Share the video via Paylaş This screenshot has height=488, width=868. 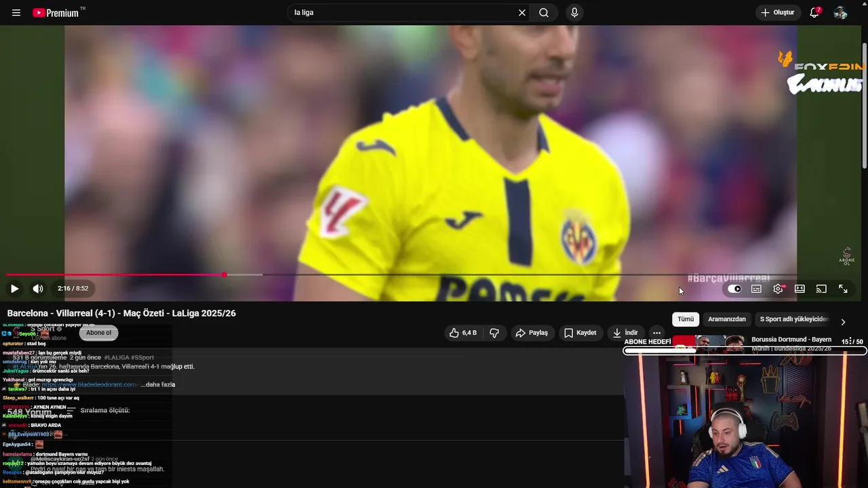pos(532,333)
